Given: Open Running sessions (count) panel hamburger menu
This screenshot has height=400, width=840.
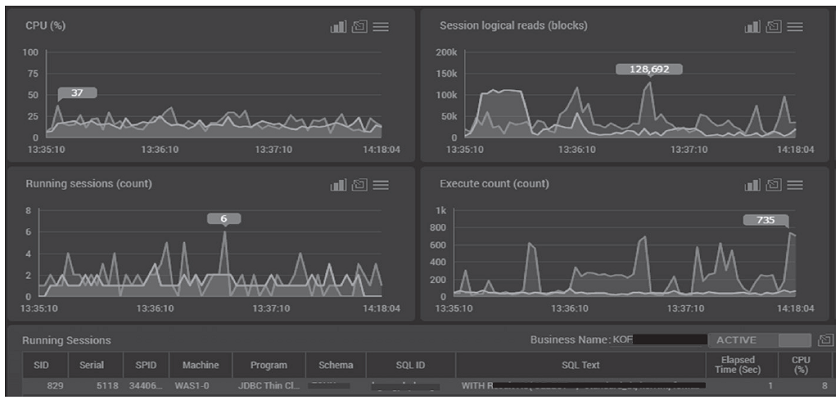Looking at the screenshot, I should 381,185.
